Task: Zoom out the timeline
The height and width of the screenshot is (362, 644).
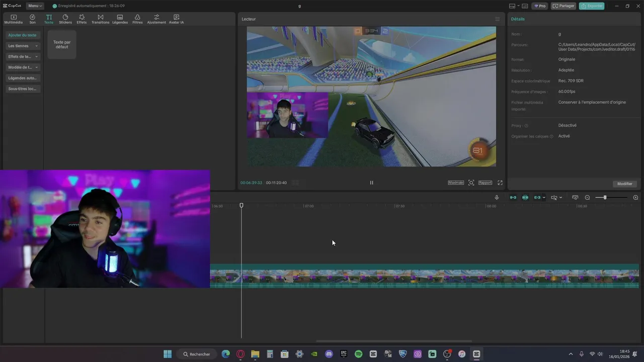Action: coord(587,198)
